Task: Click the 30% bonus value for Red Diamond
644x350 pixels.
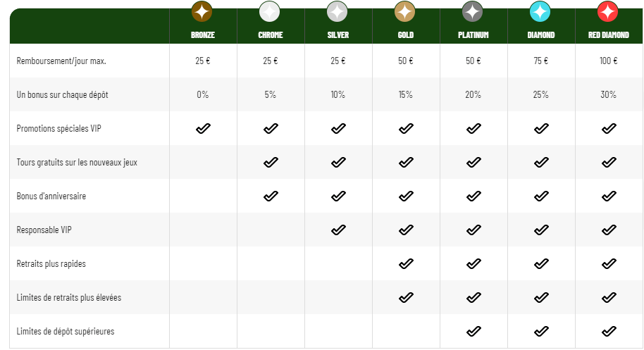Action: point(608,95)
